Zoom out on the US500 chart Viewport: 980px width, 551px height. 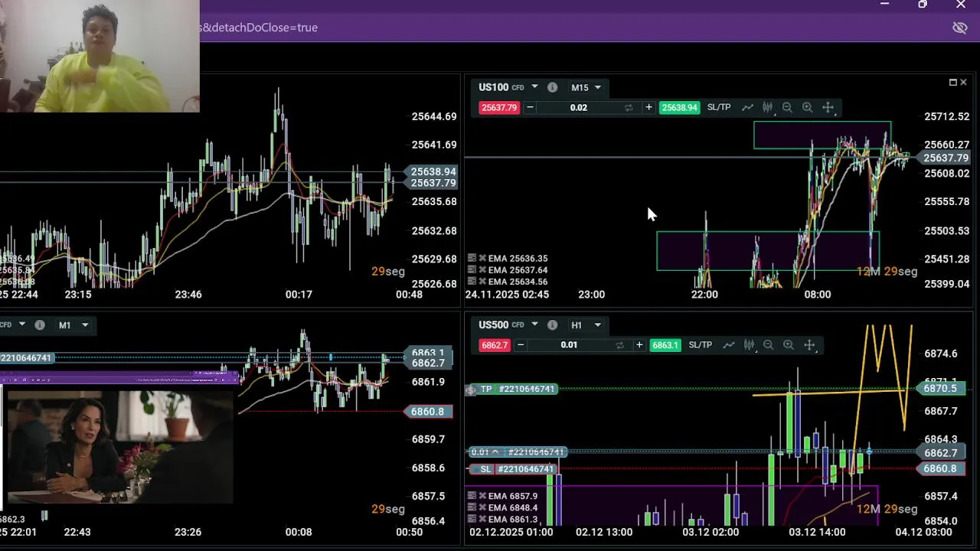click(769, 345)
